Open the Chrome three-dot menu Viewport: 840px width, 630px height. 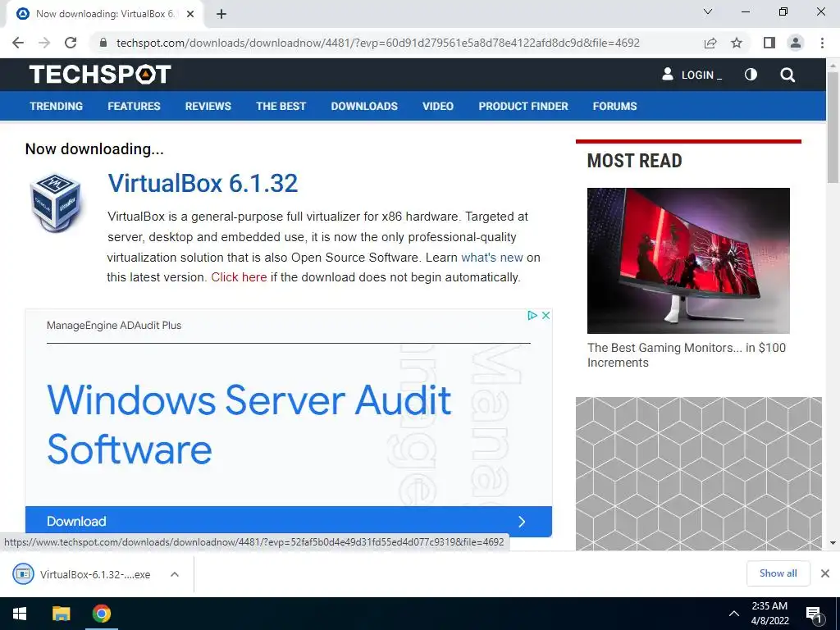tap(822, 43)
